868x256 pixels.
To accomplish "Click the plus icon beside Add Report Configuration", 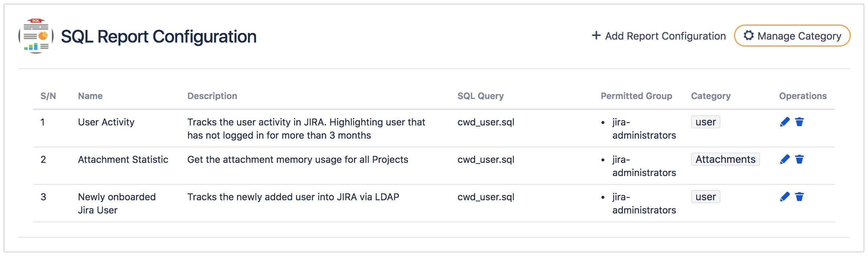I will click(x=596, y=36).
